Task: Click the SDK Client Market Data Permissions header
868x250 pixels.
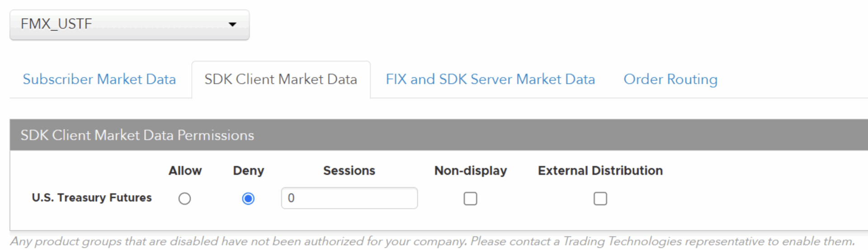Action: [x=439, y=135]
